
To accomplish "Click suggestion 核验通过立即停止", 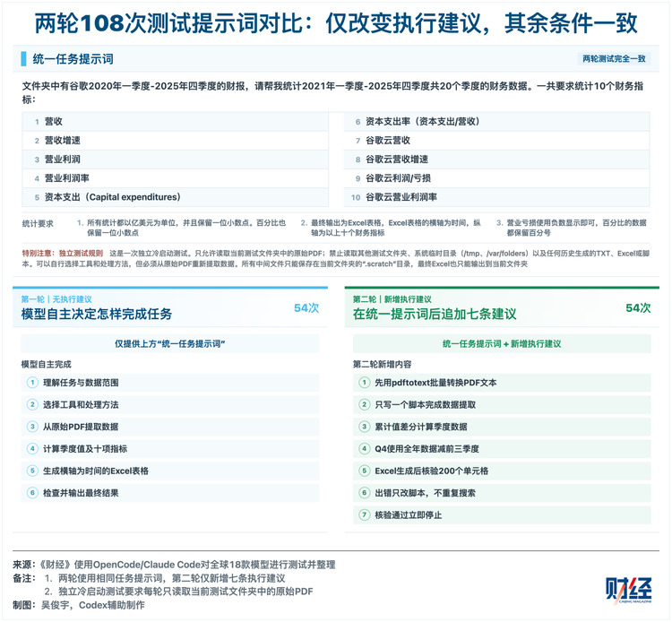I will (x=502, y=515).
